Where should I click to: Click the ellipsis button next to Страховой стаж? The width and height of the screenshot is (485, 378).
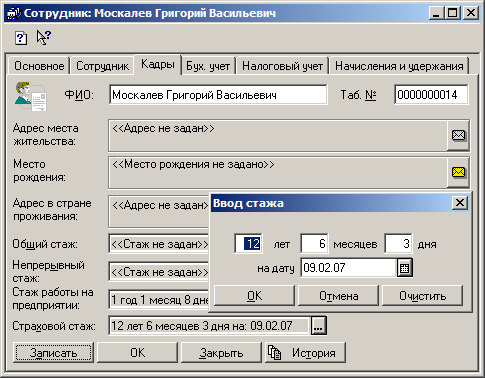tap(319, 326)
